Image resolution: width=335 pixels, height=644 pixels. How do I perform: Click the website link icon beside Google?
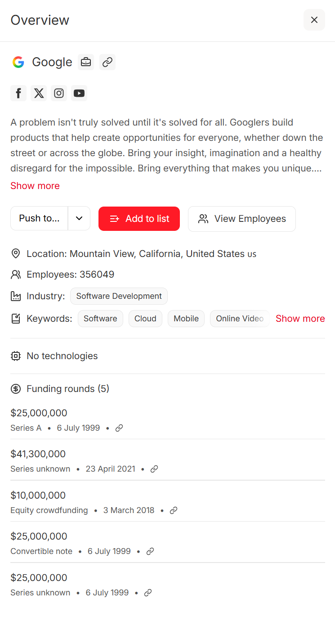[x=107, y=62]
